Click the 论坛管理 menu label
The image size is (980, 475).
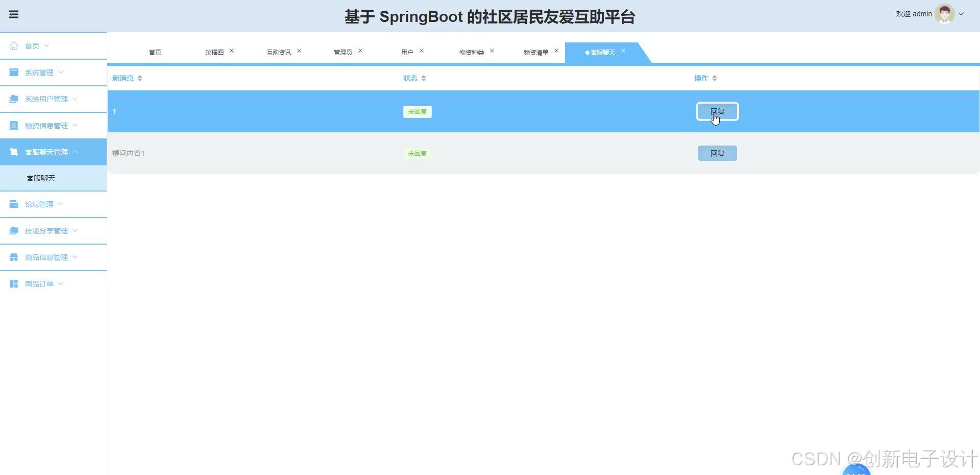[39, 204]
